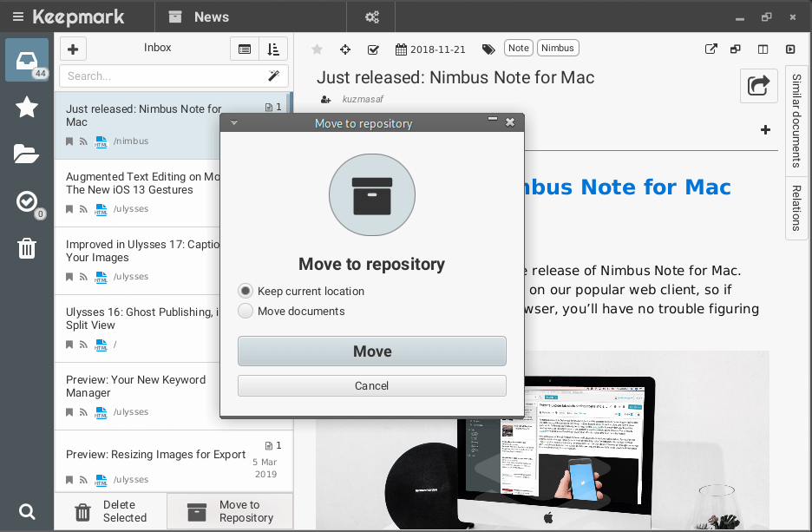Open the Inbox in the sidebar
Viewport: 812px width, 532px height.
(27, 59)
